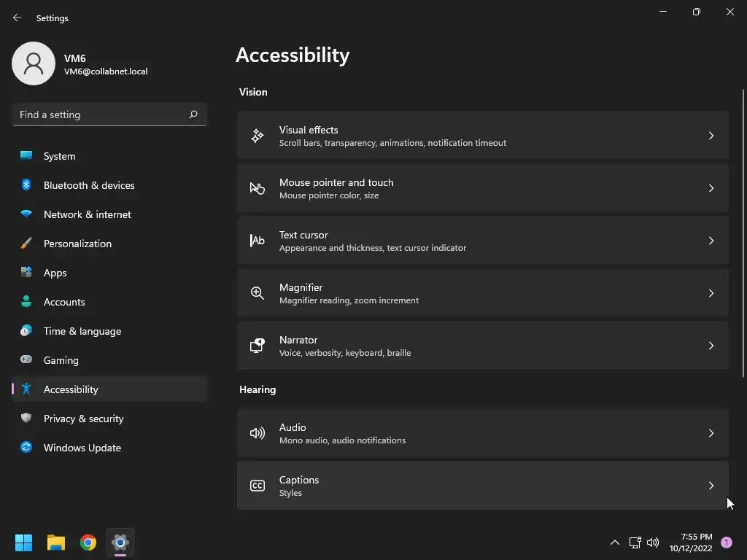Screen dimensions: 747x560
Task: Open the Personalization settings section
Action: (x=77, y=244)
